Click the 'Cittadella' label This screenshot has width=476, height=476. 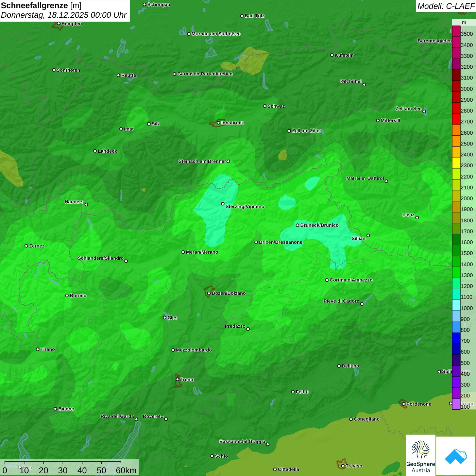click(288, 469)
